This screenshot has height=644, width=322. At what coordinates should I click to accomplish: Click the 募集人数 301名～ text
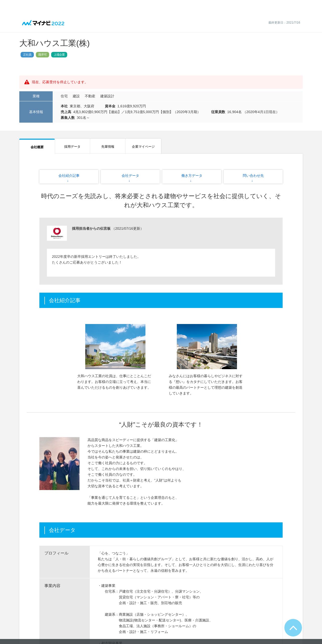[x=75, y=118]
